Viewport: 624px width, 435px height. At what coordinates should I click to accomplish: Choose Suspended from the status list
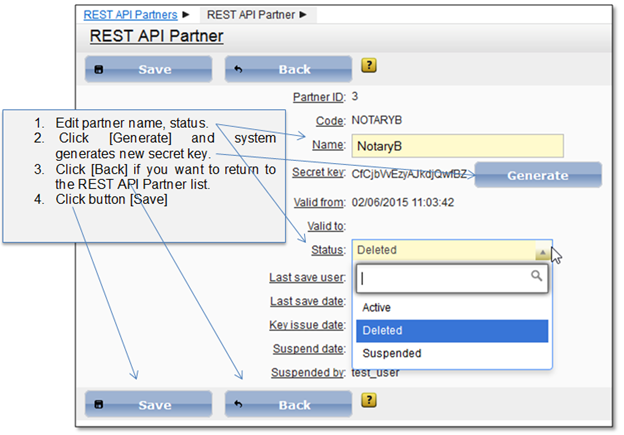[392, 353]
